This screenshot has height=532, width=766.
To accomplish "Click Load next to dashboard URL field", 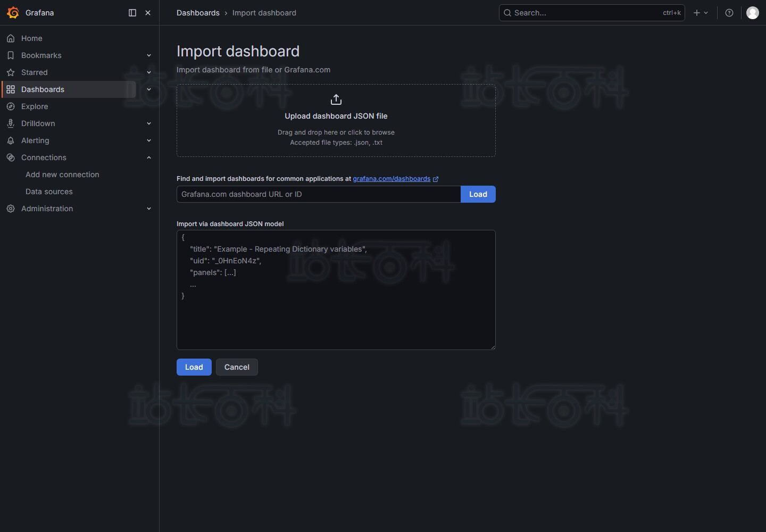I will 478,194.
